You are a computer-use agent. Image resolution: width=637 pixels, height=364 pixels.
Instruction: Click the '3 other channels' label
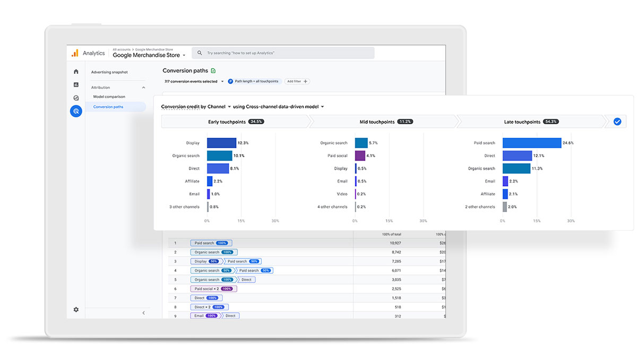coord(184,207)
